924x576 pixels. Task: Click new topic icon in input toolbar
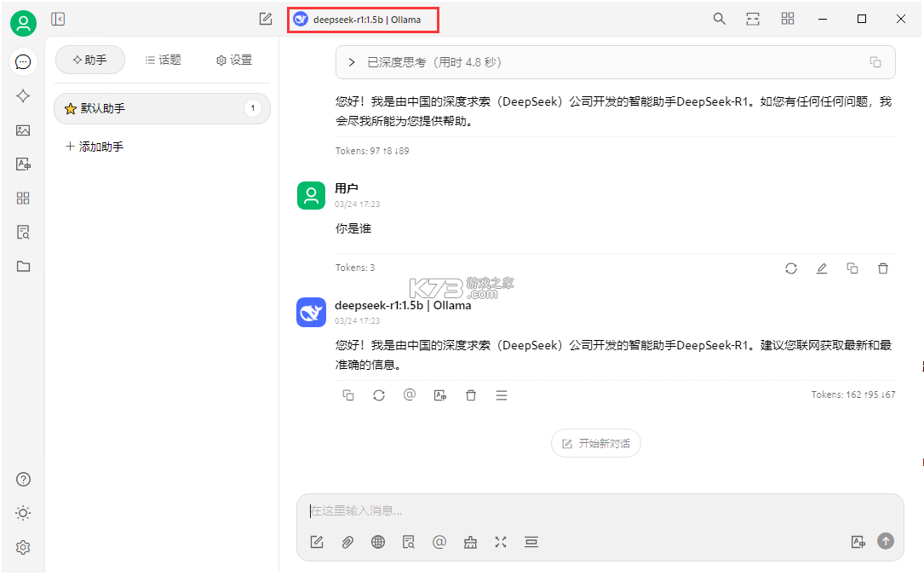(317, 542)
